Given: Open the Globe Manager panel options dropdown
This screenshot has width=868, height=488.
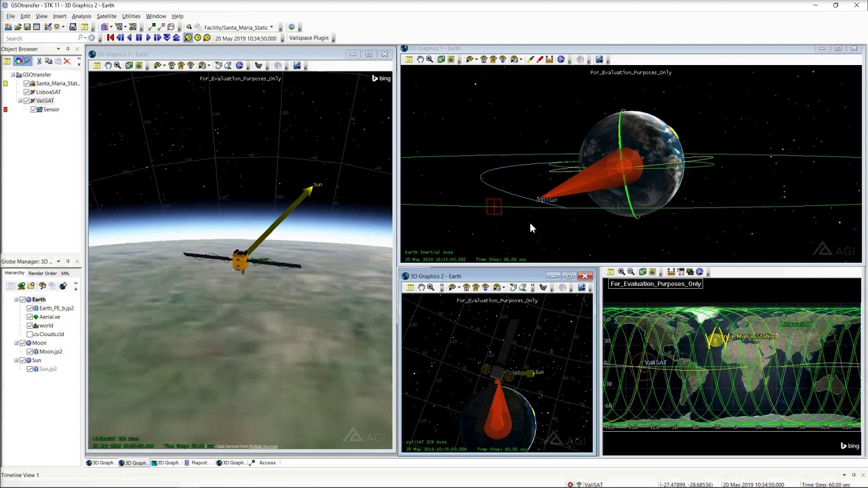Looking at the screenshot, I should [58, 261].
